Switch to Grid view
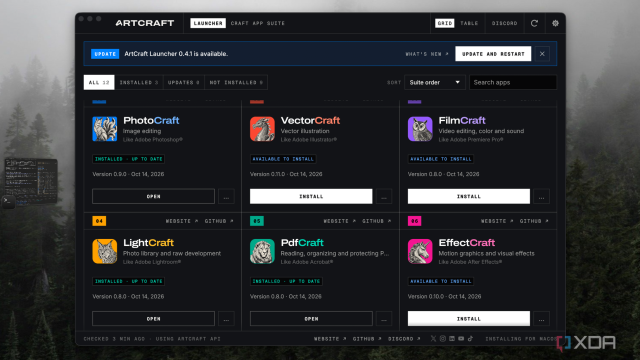 tap(444, 23)
